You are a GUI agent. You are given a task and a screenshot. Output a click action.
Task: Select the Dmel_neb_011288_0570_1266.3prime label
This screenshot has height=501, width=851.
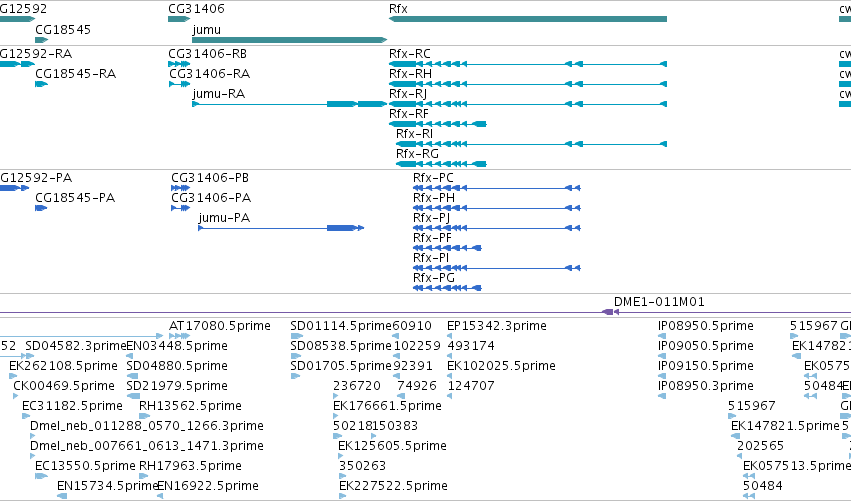point(147,427)
